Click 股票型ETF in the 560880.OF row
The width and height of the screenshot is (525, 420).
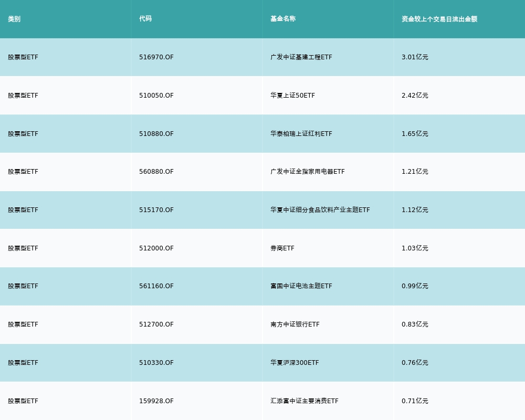(x=23, y=172)
